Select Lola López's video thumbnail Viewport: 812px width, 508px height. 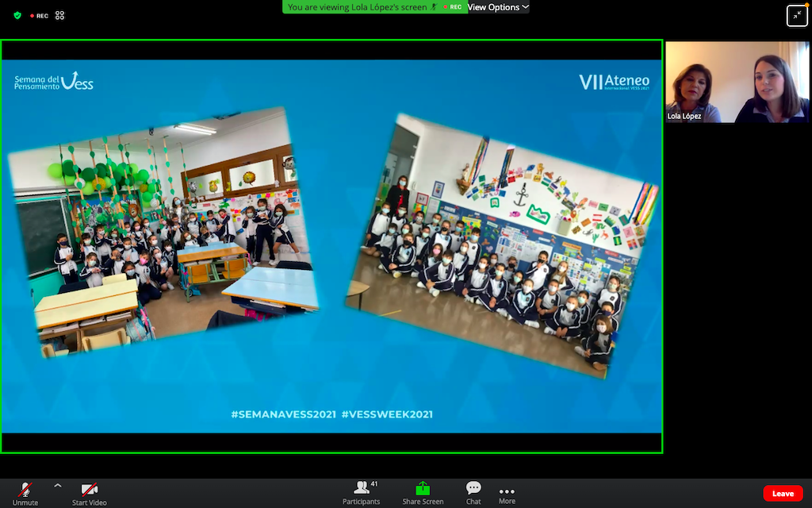tap(737, 82)
